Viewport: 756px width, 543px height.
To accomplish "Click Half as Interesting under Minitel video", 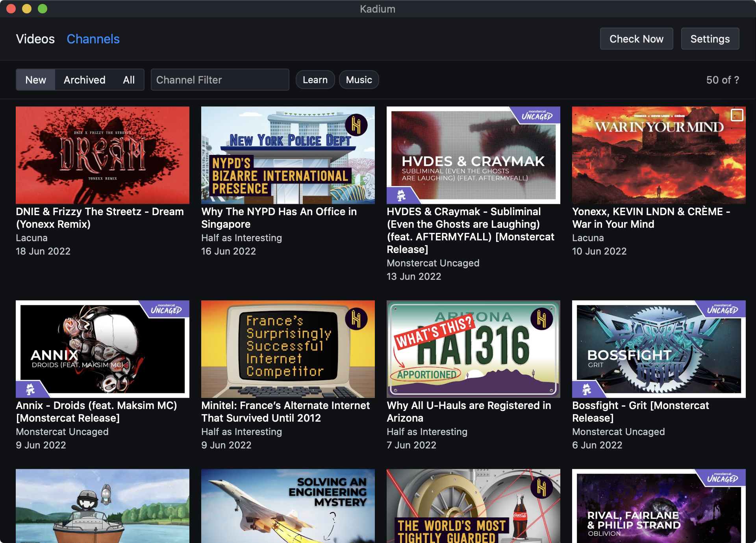I will (x=241, y=431).
